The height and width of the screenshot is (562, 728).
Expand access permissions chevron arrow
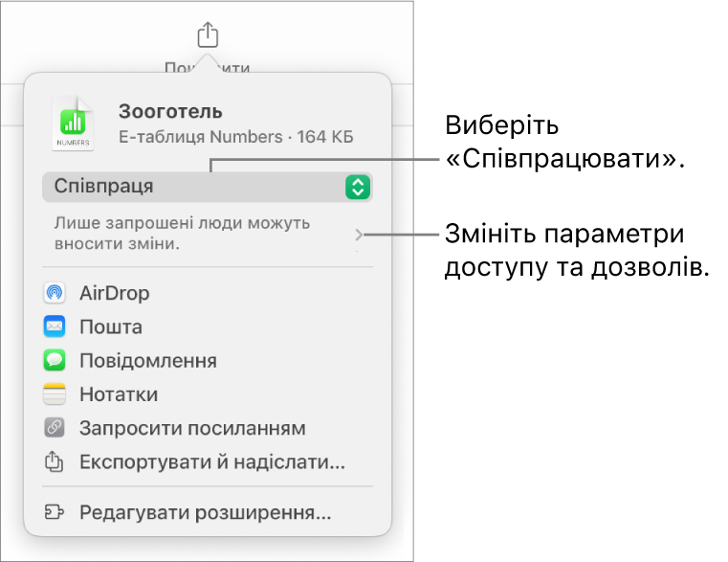[x=359, y=235]
